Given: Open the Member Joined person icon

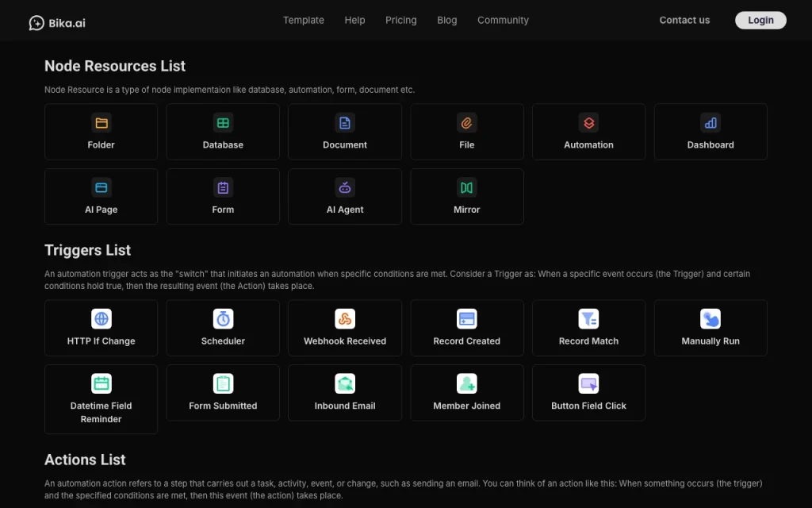Looking at the screenshot, I should click(466, 383).
